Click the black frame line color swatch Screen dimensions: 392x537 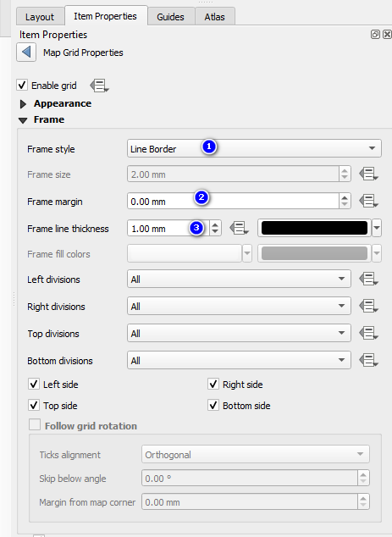coord(314,228)
